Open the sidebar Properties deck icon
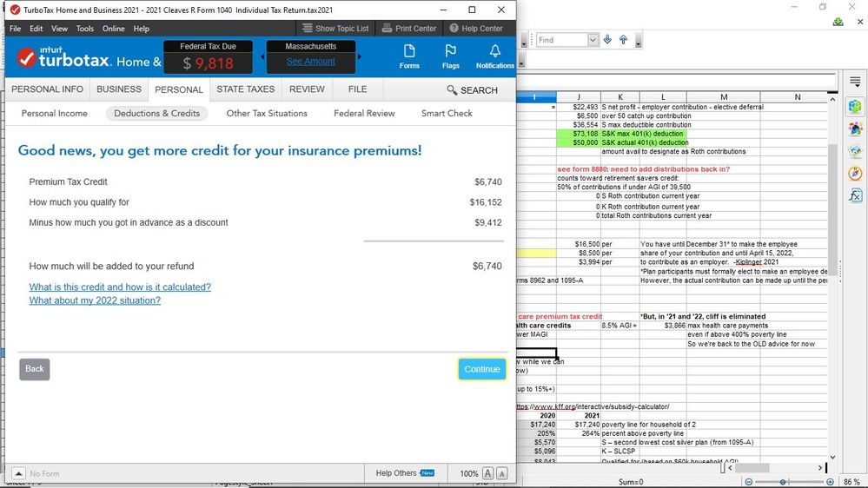The height and width of the screenshot is (488, 868). (855, 106)
